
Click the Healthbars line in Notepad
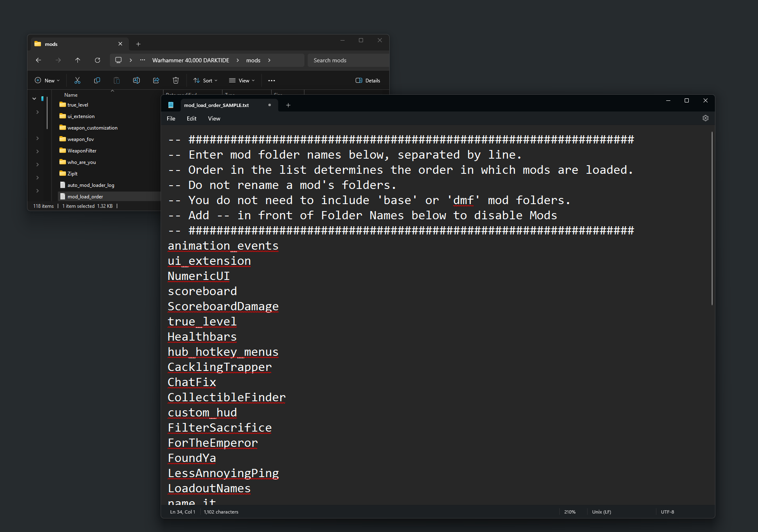click(202, 337)
